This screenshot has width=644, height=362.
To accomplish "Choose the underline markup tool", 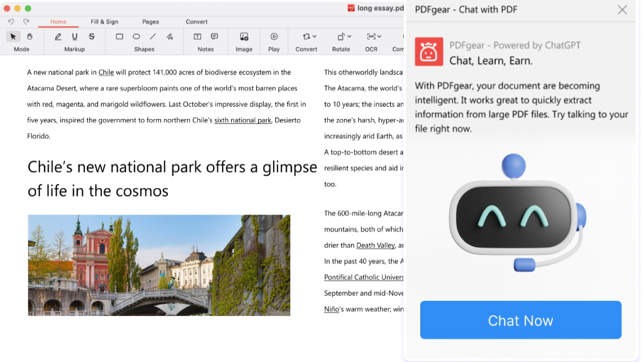I will click(75, 36).
